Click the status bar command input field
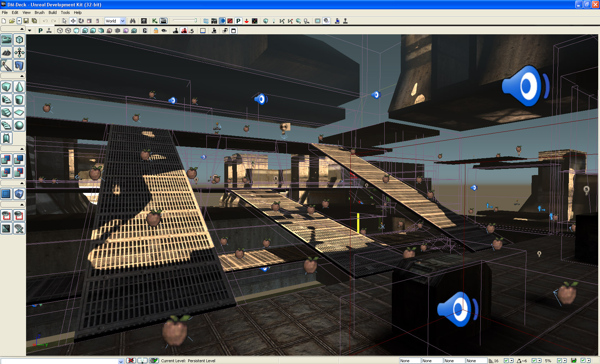Viewport: 600px width, 364px height. pos(59,361)
